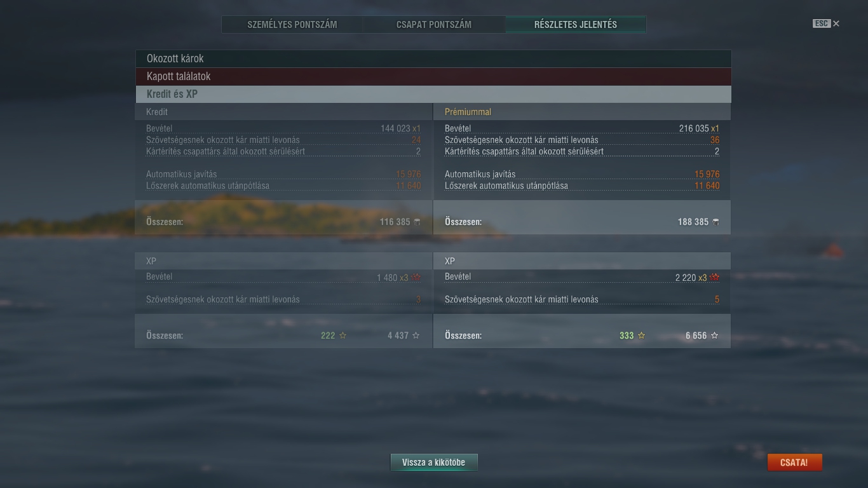Click the credit coin icon beside 116 385
This screenshot has height=488, width=868.
pyautogui.click(x=417, y=222)
